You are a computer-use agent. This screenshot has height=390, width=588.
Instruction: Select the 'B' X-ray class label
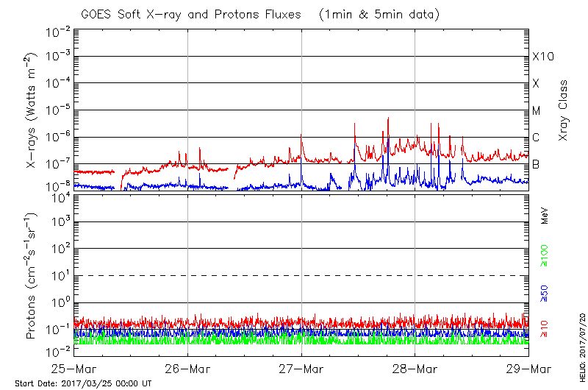536,164
